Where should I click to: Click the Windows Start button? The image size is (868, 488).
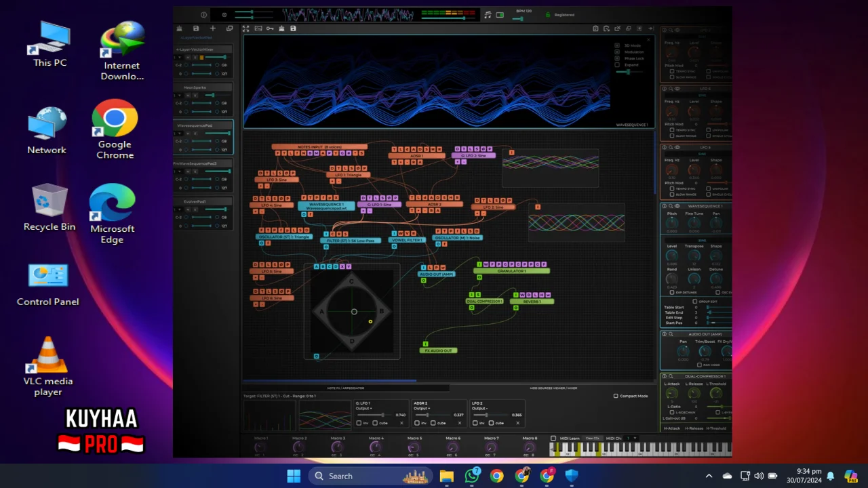[x=294, y=476]
